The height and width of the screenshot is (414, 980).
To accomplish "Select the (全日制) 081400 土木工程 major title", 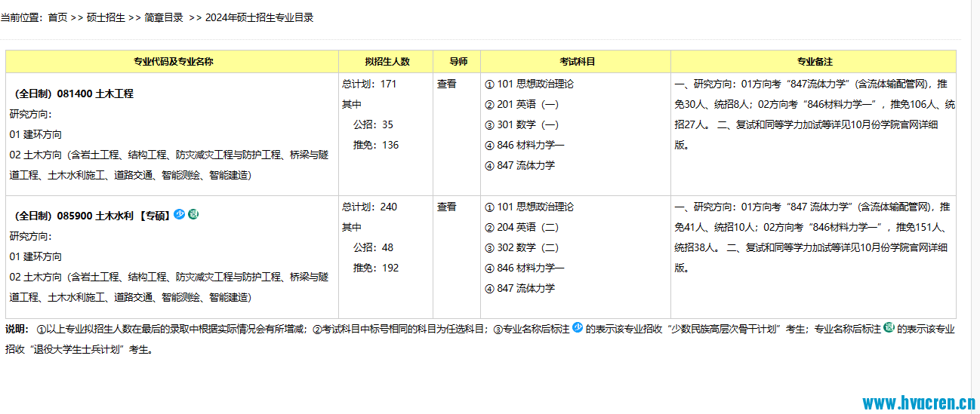I will 74,94.
